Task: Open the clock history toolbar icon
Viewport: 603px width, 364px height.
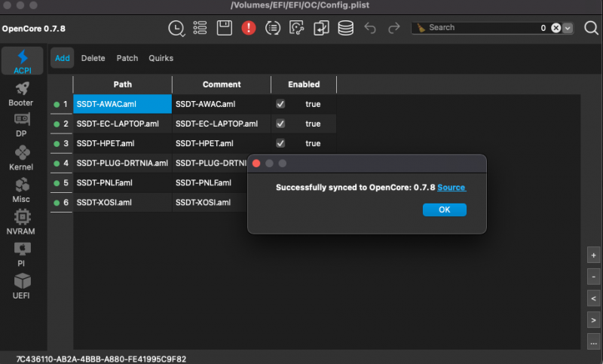Action: [x=176, y=29]
